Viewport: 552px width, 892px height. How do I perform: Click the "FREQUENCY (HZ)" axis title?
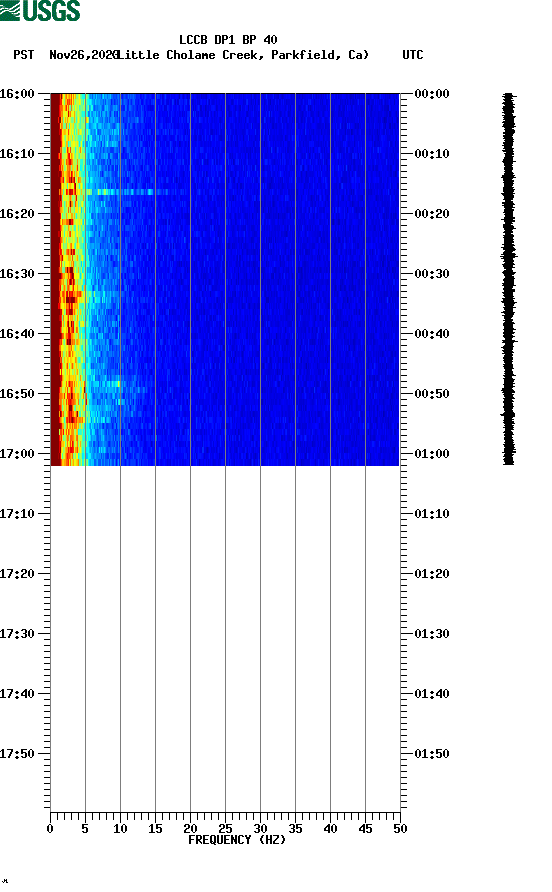click(x=237, y=840)
